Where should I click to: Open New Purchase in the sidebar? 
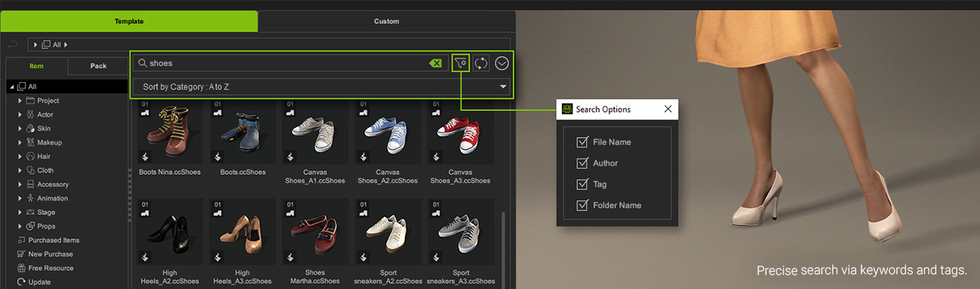coord(51,254)
